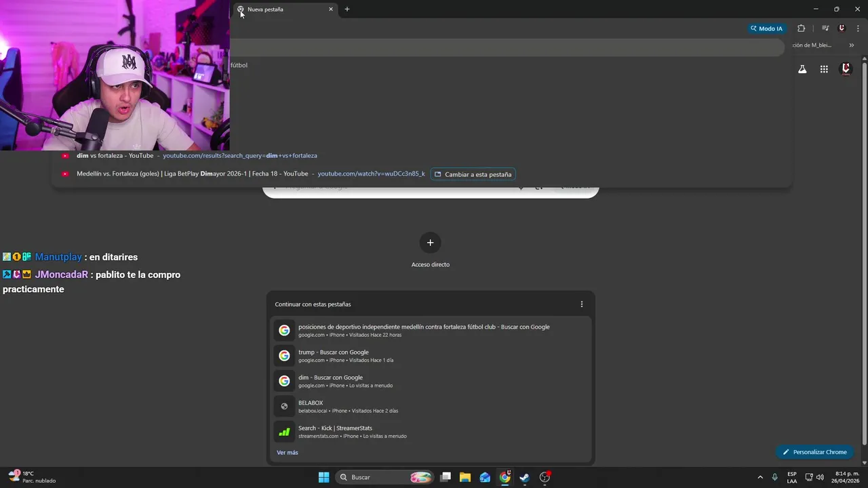Open OBS Studio from the taskbar

545,477
